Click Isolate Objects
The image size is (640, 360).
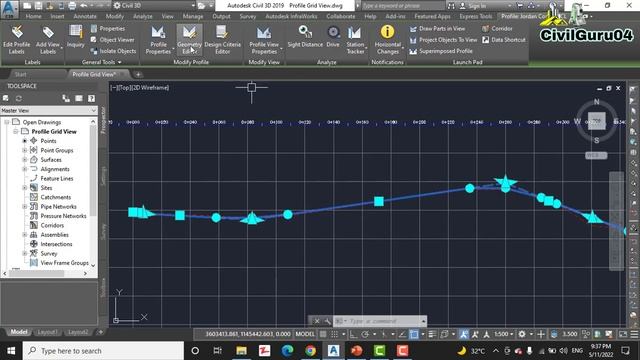(113, 51)
